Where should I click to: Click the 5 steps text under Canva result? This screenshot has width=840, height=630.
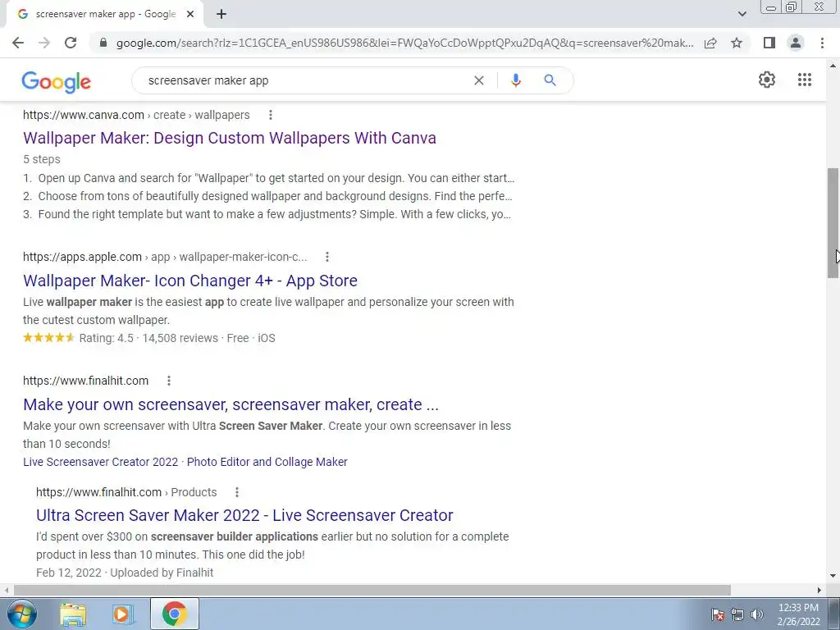42,159
